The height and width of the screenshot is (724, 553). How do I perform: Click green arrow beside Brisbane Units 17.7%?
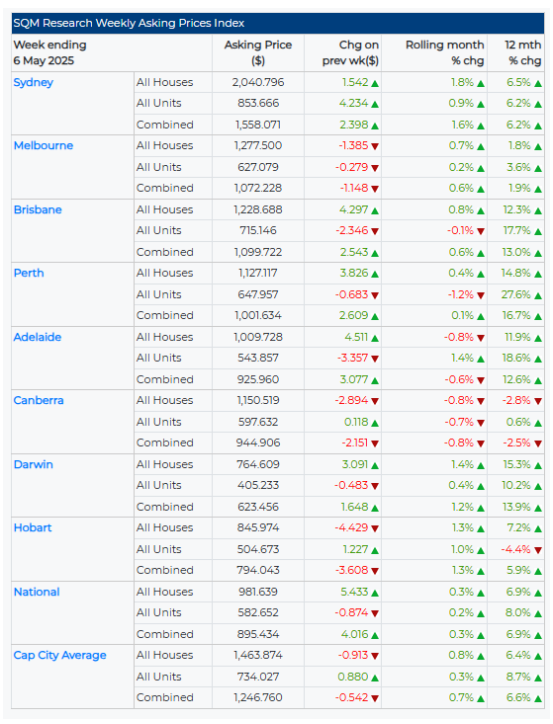(538, 231)
